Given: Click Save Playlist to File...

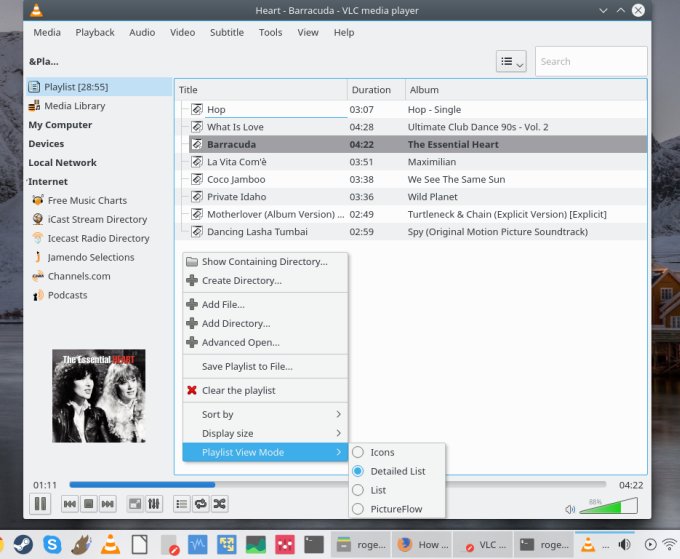Looking at the screenshot, I should [x=247, y=367].
